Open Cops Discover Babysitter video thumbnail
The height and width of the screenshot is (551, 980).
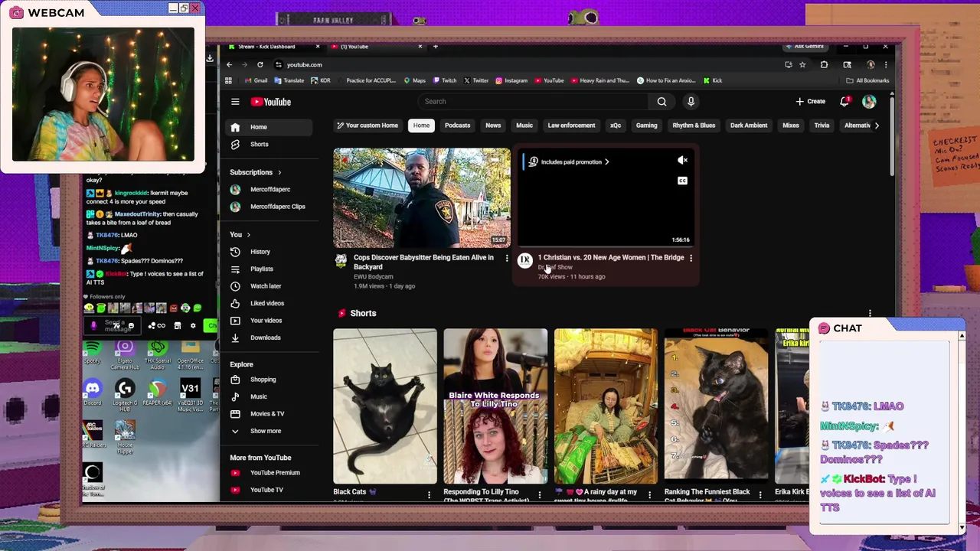tap(422, 197)
